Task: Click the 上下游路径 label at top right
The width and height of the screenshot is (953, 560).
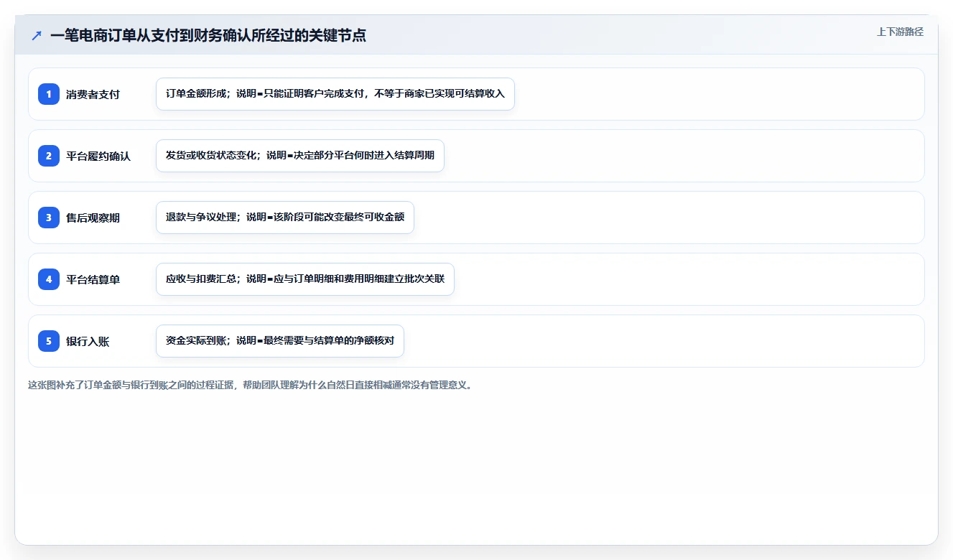Action: click(x=900, y=32)
